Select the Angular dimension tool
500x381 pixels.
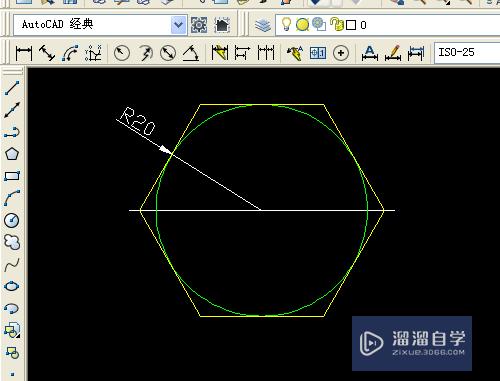point(191,53)
